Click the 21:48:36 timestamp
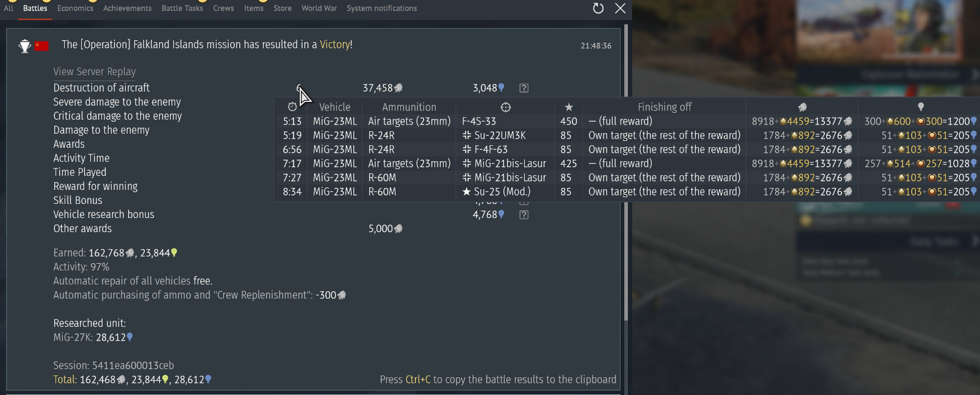 [x=596, y=46]
